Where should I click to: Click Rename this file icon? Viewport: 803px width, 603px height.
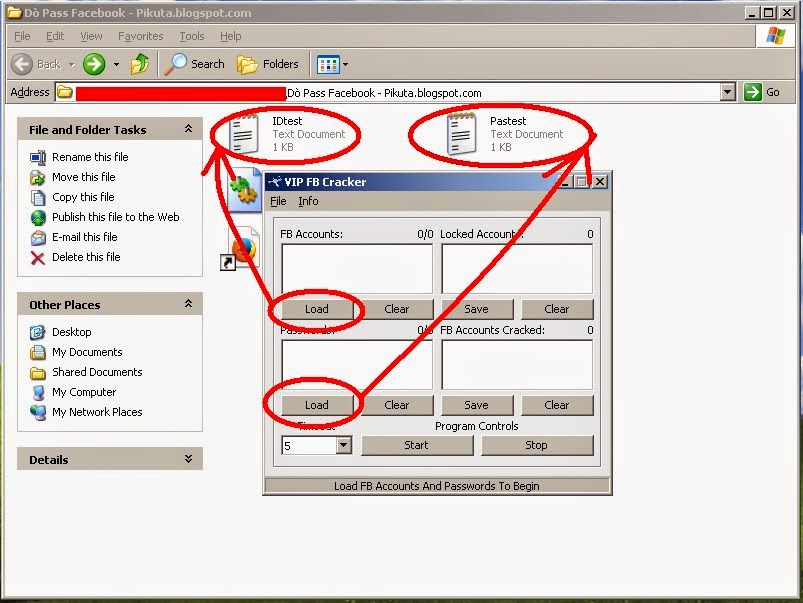point(38,158)
